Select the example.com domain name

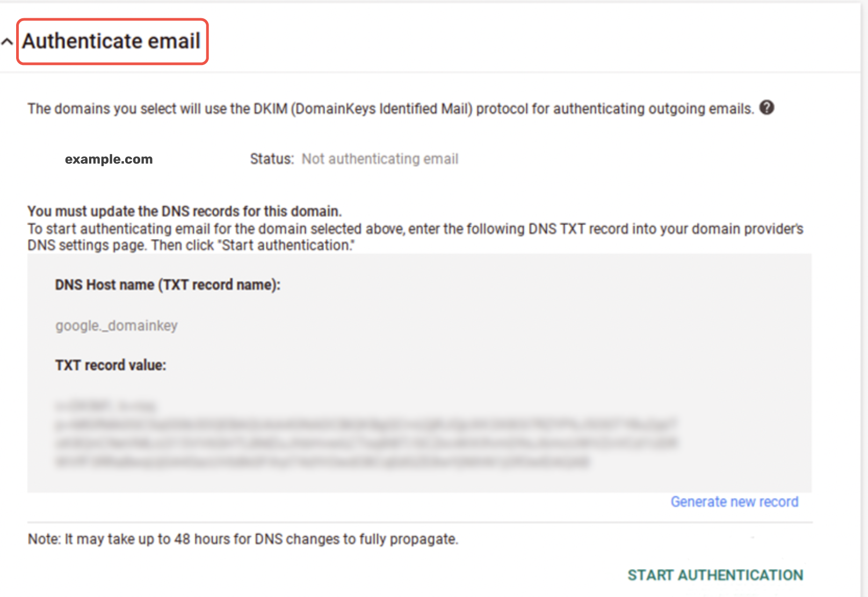[x=108, y=159]
